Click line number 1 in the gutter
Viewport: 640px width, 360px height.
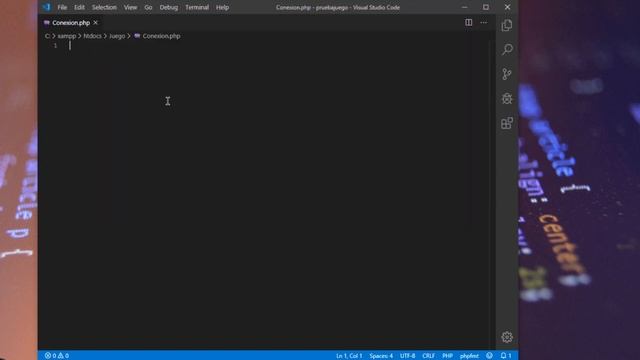[55, 45]
